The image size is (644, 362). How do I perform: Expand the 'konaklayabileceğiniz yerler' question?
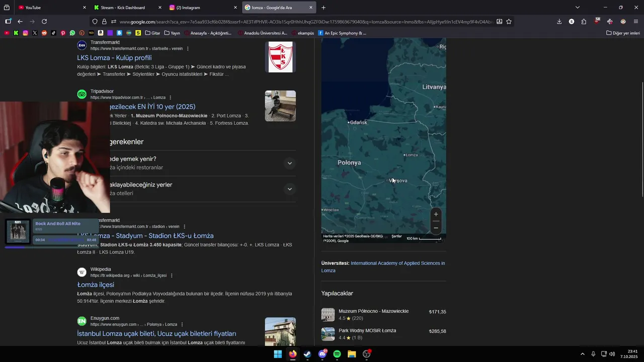pyautogui.click(x=289, y=189)
